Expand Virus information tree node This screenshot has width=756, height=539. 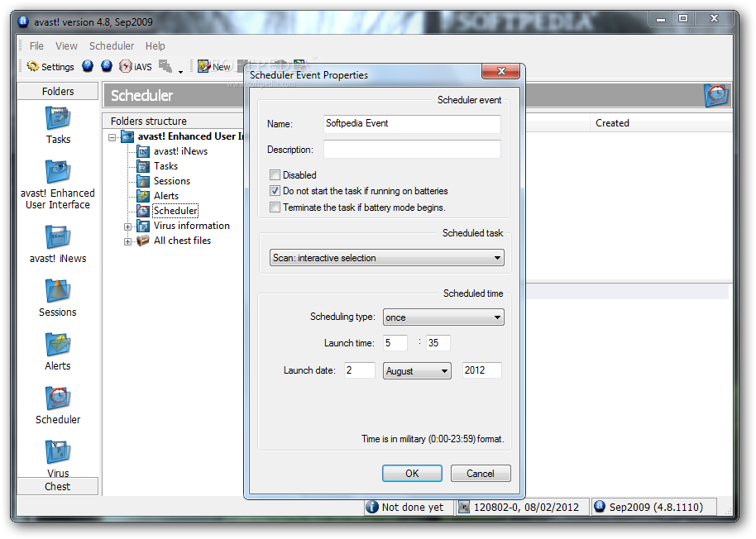point(127,227)
